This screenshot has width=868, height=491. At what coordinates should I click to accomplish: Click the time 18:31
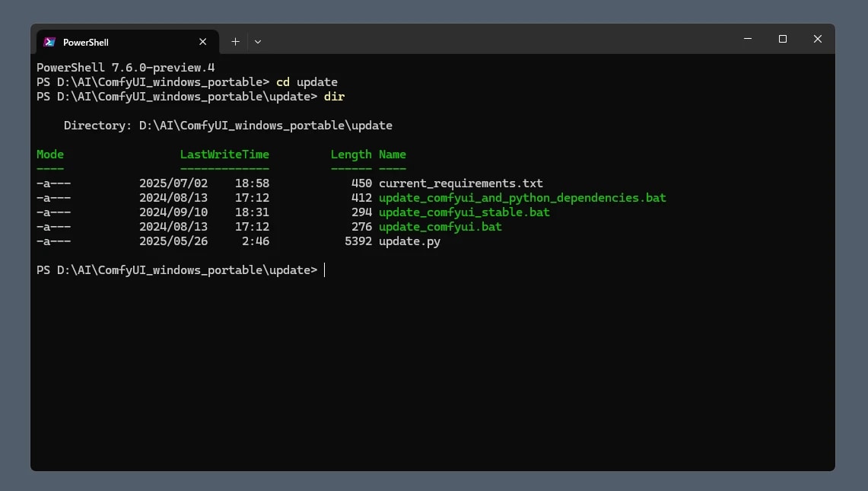coord(252,212)
